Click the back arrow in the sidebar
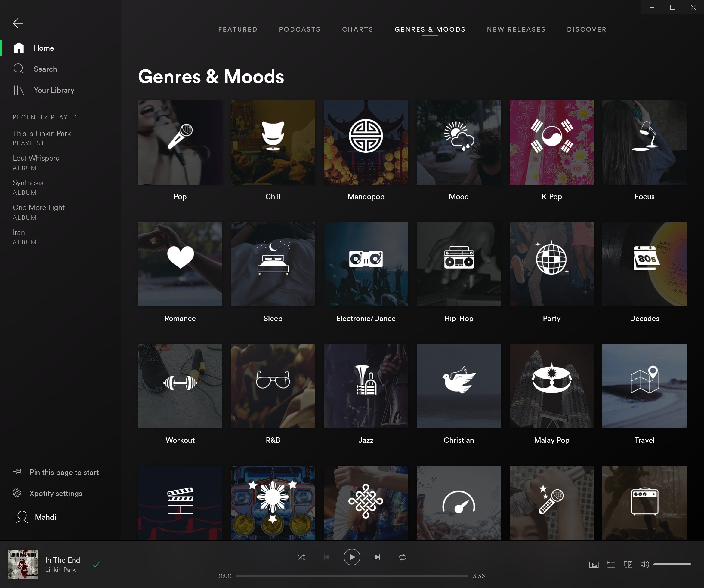This screenshot has height=588, width=704. point(18,23)
